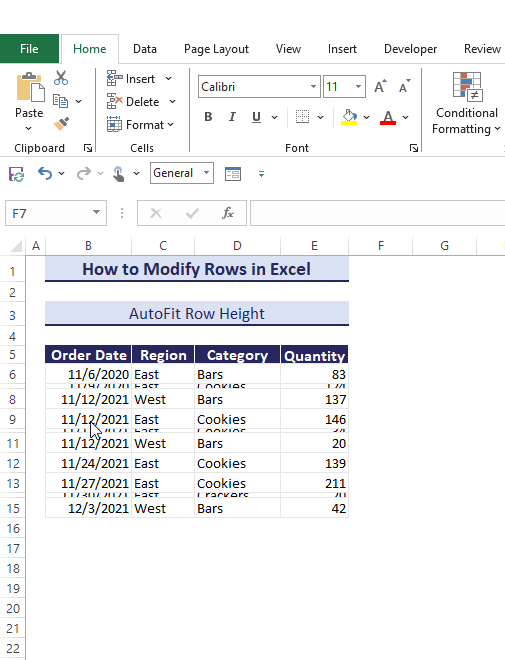Viewport: 505px width, 660px height.
Task: Click cell with date 11/24/2021
Action: [88, 463]
